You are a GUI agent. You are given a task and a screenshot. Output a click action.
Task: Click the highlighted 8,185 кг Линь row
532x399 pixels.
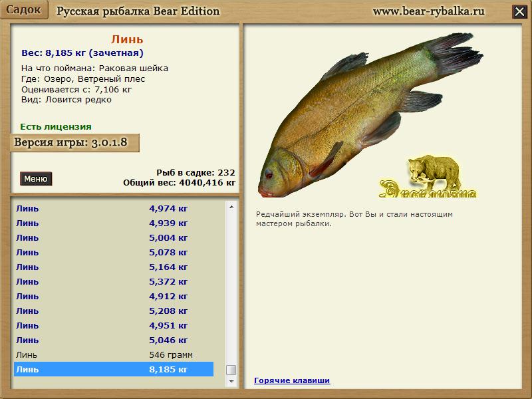tap(113, 369)
